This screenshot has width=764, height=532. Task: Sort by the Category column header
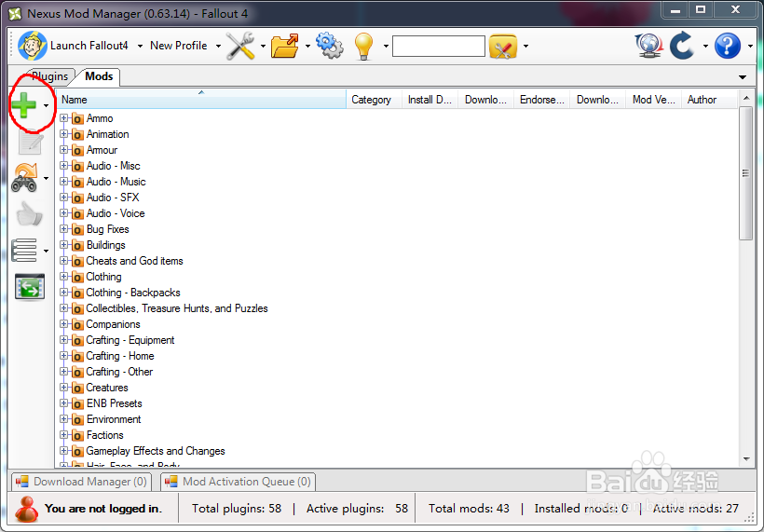click(x=374, y=100)
